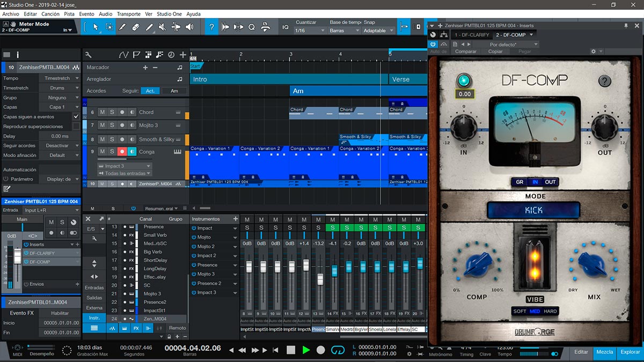Select the Eraser tool
Screen dimensions: 644x362
[x=136, y=27]
